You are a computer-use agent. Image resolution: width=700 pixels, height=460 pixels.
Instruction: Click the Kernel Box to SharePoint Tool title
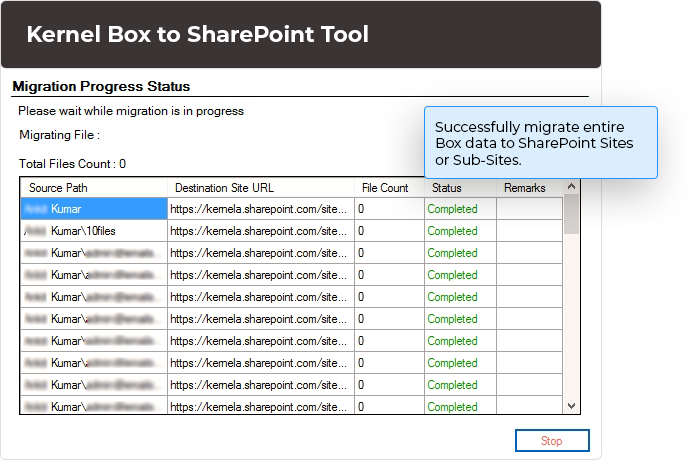point(198,34)
